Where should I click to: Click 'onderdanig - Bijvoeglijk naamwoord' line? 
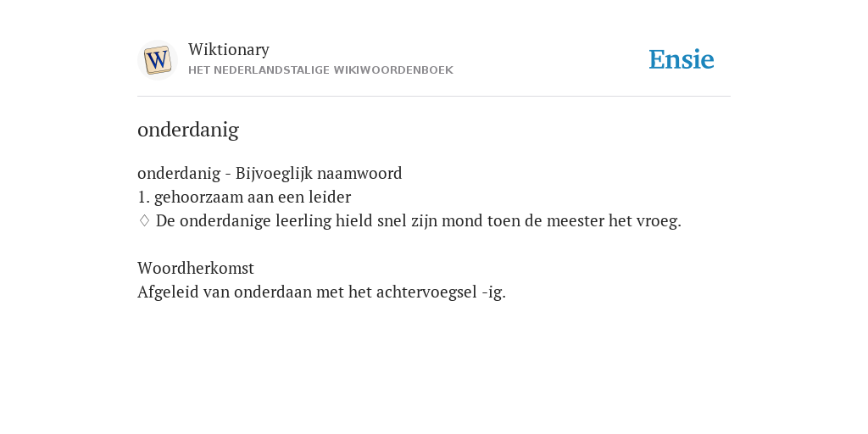pos(270,174)
